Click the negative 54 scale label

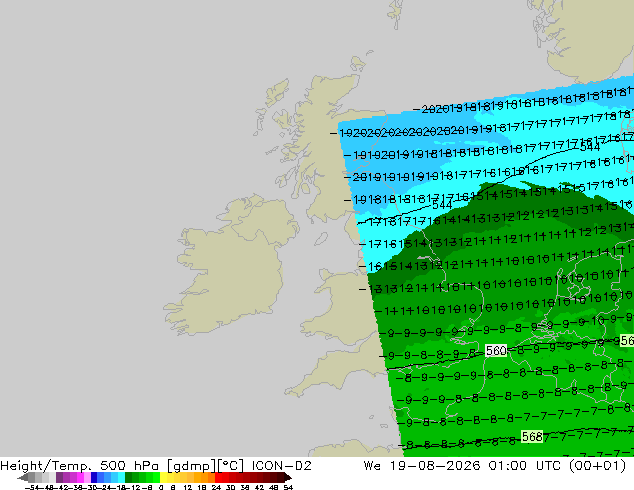pyautogui.click(x=34, y=487)
